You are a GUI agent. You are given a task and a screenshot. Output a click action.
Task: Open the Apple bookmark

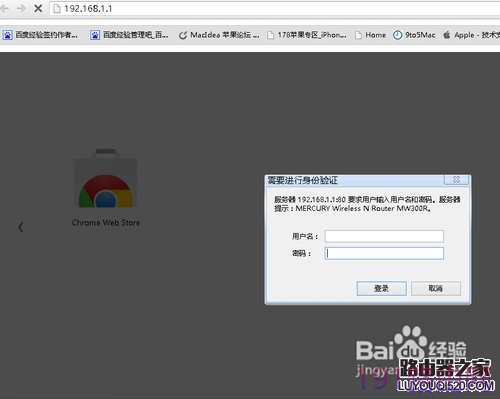click(471, 35)
